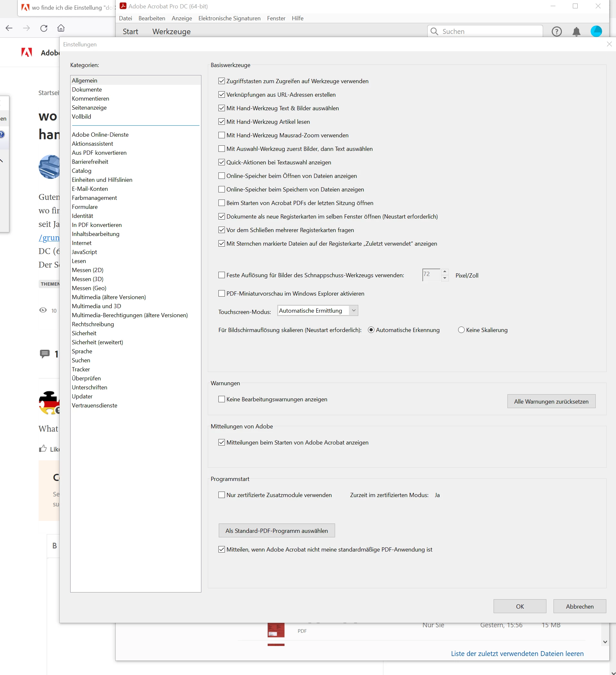Increase Pixel/Zoll value with up arrow
The height and width of the screenshot is (675, 616).
(x=445, y=271)
